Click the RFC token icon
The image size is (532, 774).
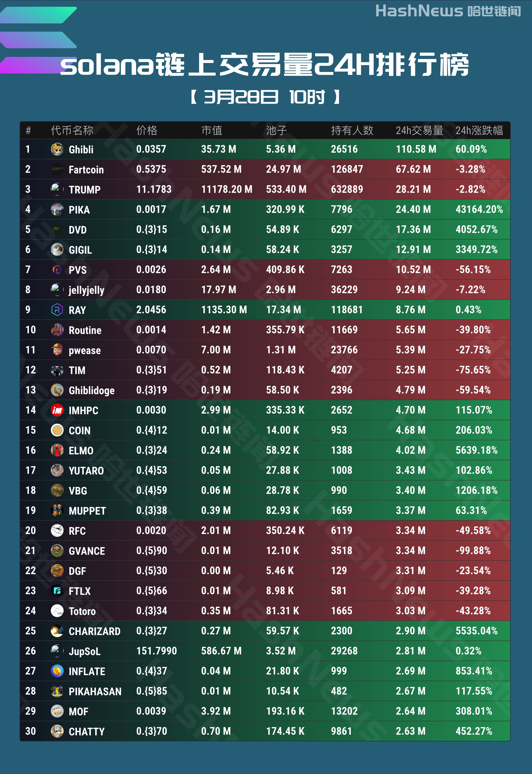57,530
